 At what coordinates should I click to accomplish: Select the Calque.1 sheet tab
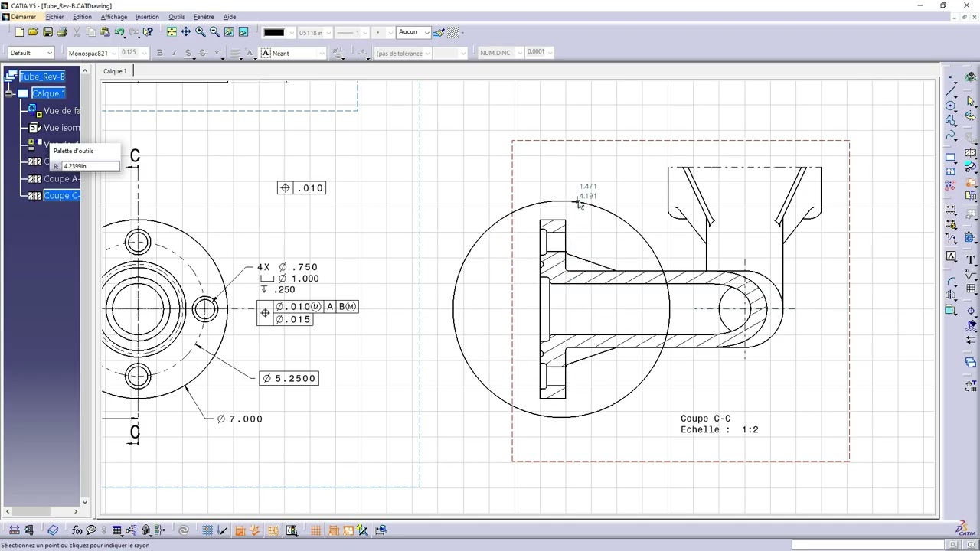[115, 71]
